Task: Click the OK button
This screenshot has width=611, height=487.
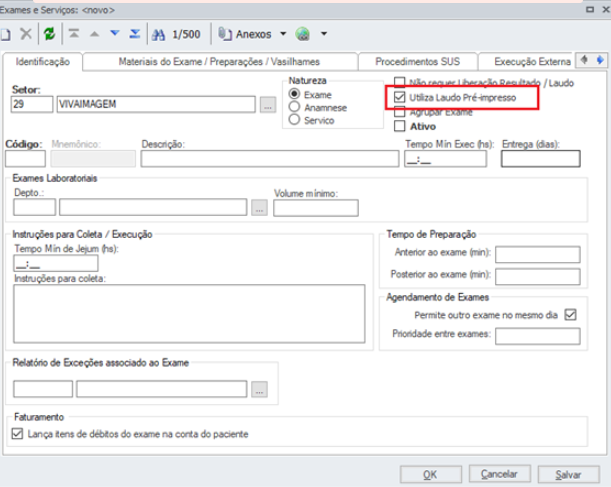Action: [x=431, y=475]
